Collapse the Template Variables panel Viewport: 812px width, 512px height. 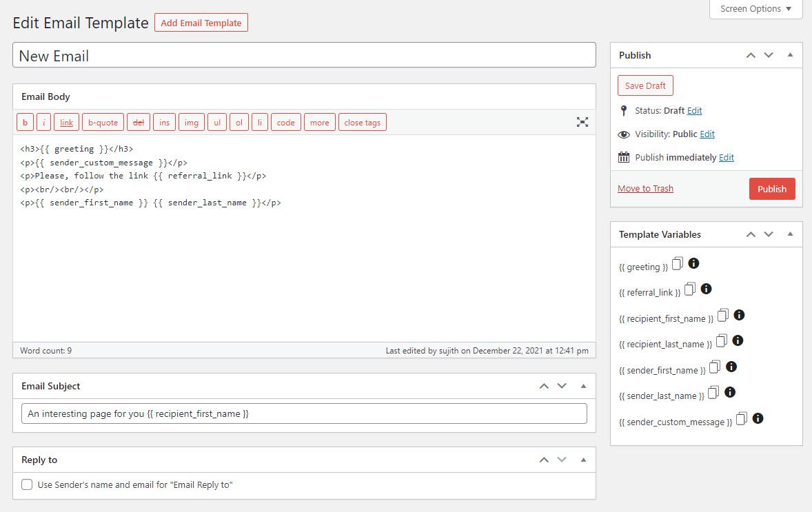point(790,234)
